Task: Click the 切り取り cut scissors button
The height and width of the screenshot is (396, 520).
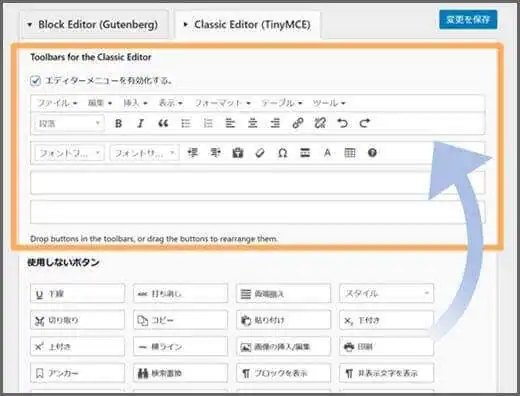Action: point(77,320)
